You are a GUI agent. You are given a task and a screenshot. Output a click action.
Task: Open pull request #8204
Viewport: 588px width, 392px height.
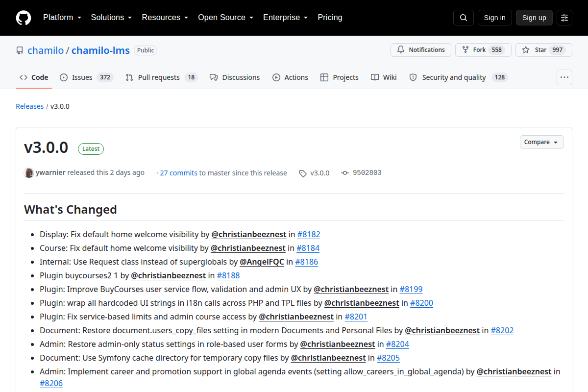click(x=397, y=344)
